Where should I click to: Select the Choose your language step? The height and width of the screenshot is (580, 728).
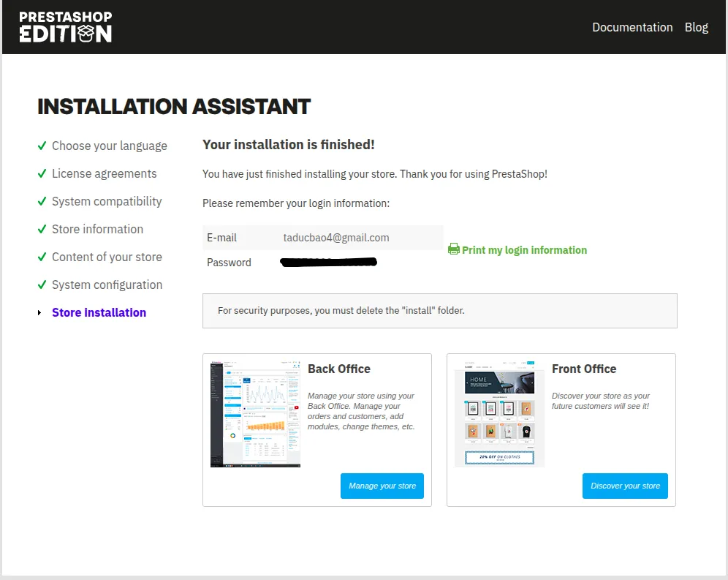[109, 146]
